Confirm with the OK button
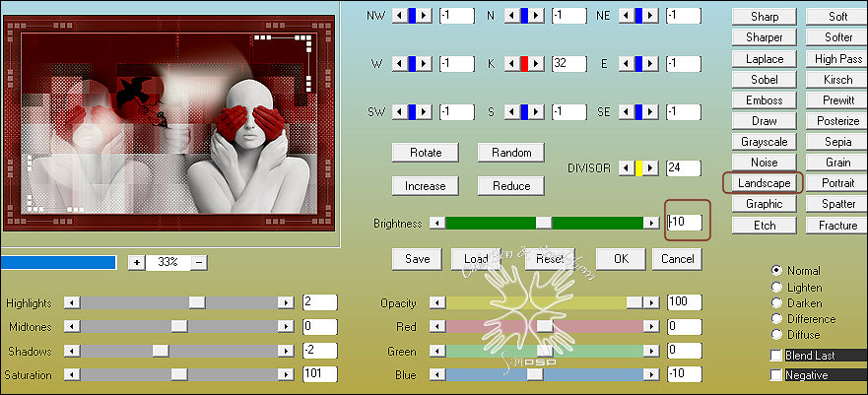 (x=620, y=259)
